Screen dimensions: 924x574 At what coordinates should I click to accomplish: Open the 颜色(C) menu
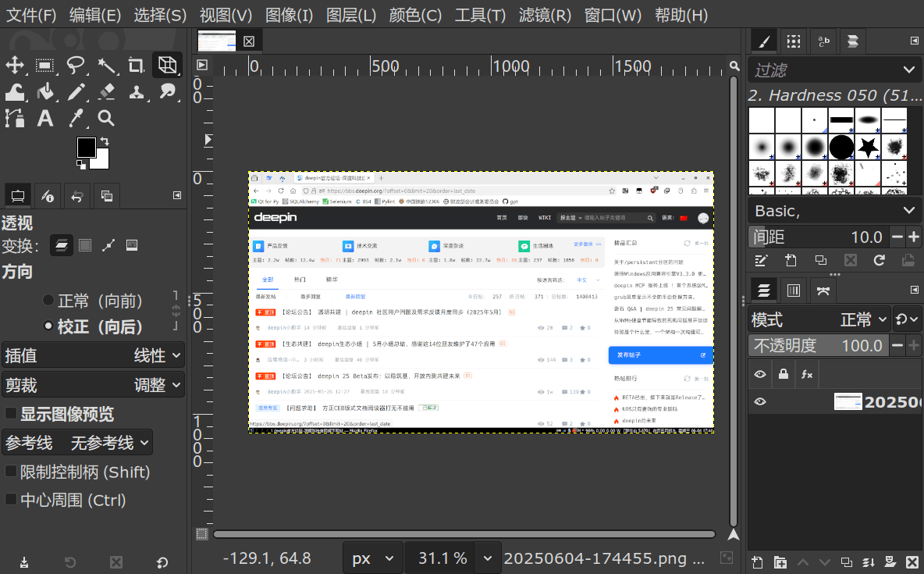pos(415,15)
